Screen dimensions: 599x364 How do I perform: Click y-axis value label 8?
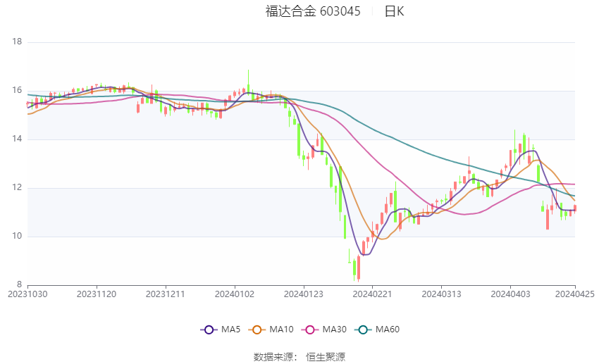point(20,284)
